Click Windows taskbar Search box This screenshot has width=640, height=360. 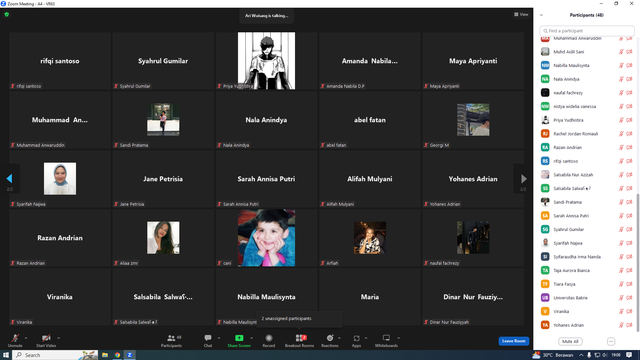pos(55,355)
